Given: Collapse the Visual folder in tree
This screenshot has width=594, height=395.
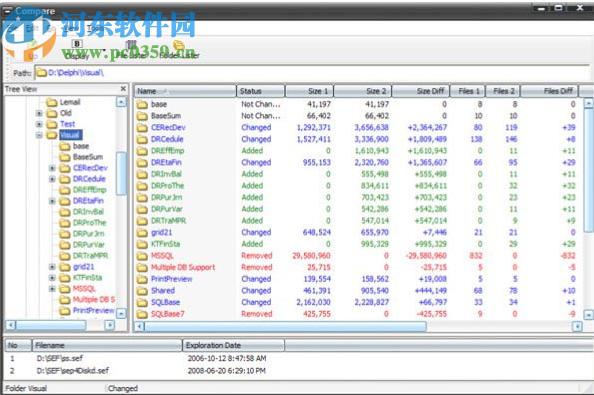Looking at the screenshot, I should point(39,135).
